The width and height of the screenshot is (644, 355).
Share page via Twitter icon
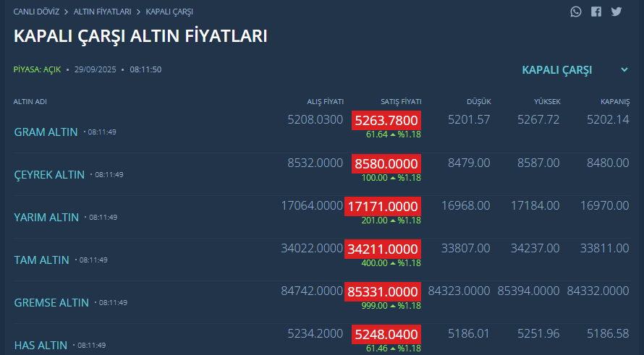[x=616, y=12]
